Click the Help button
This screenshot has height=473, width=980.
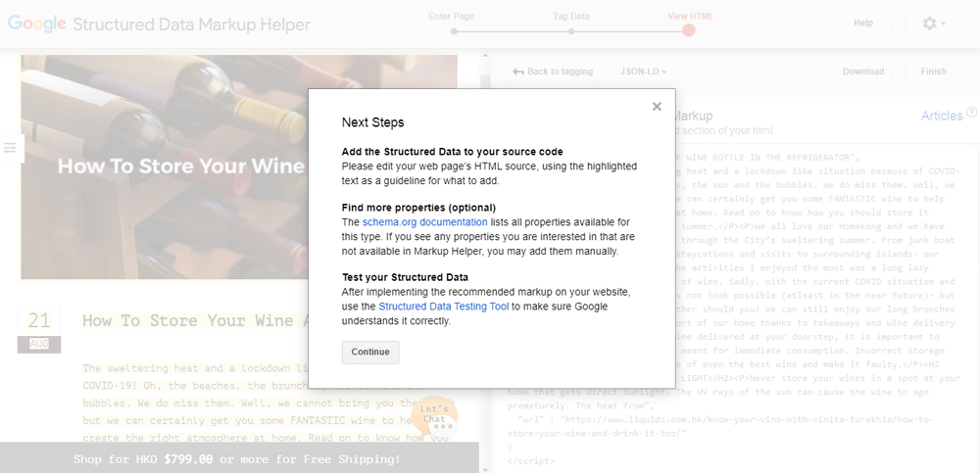pyautogui.click(x=863, y=24)
